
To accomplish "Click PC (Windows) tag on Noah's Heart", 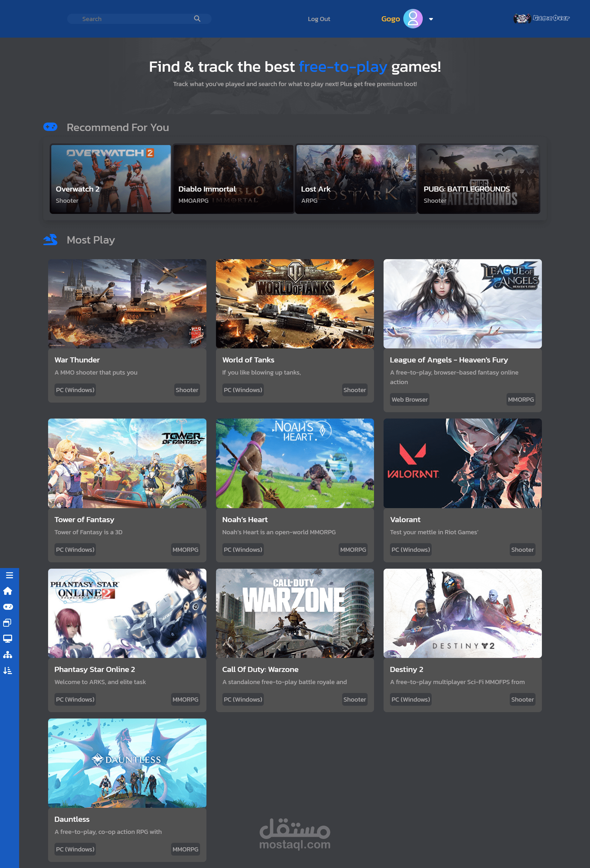I will (243, 550).
